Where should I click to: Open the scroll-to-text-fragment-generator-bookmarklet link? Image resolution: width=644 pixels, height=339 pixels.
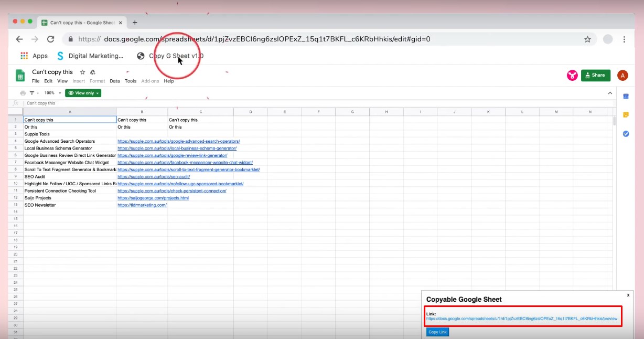coord(189,169)
